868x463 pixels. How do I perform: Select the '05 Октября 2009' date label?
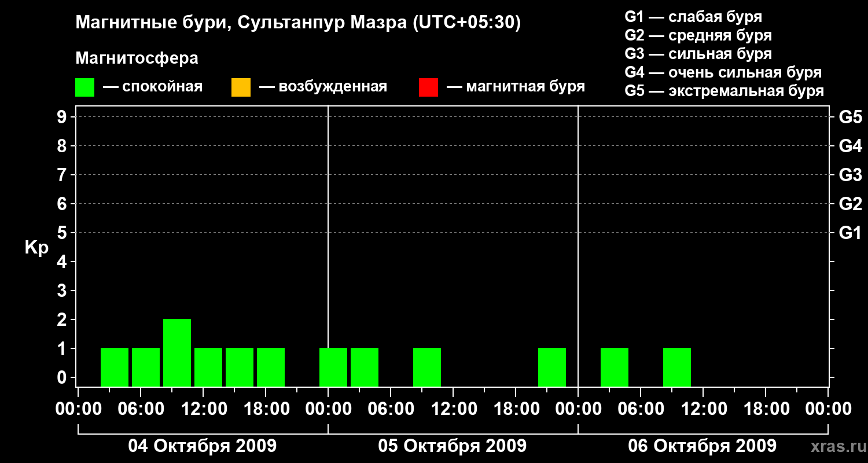452,446
